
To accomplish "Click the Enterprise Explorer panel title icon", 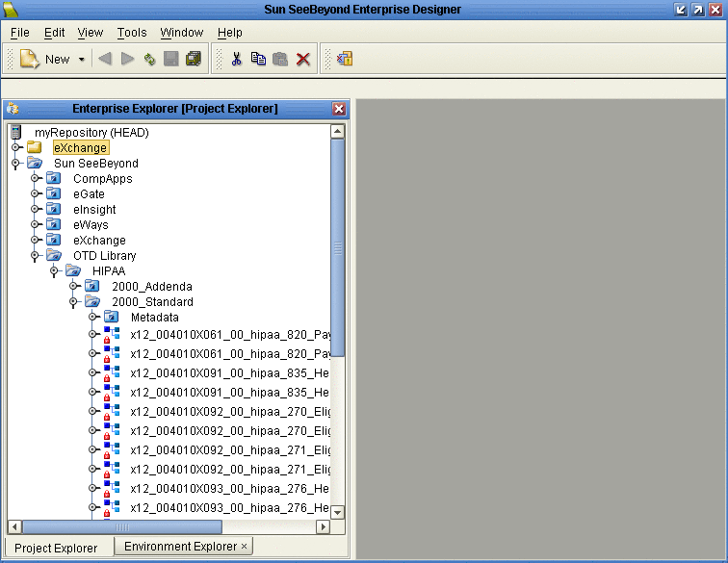I will (13, 109).
